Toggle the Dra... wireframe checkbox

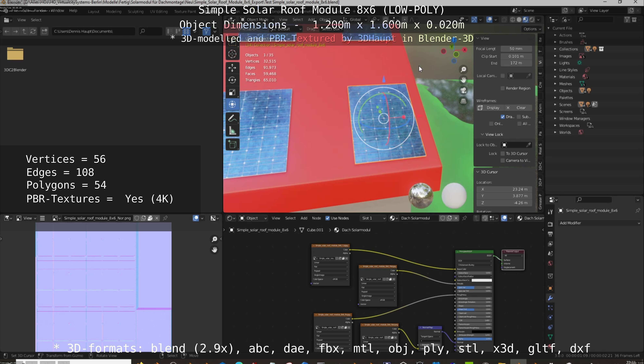click(503, 117)
